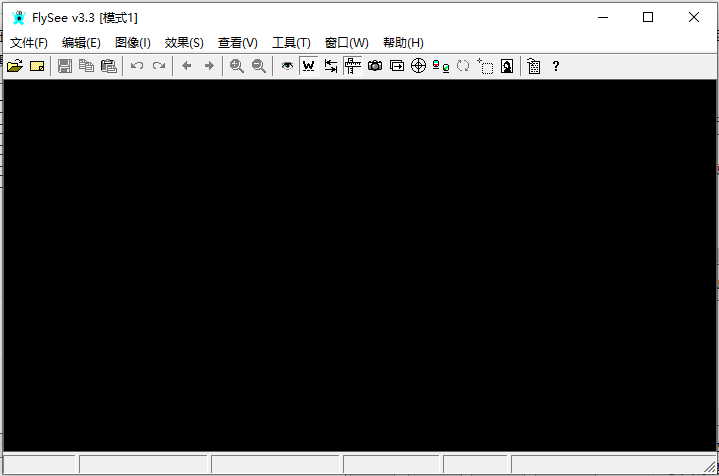Click the calculator-style icon near help
Image resolution: width=719 pixels, height=476 pixels.
[x=534, y=66]
